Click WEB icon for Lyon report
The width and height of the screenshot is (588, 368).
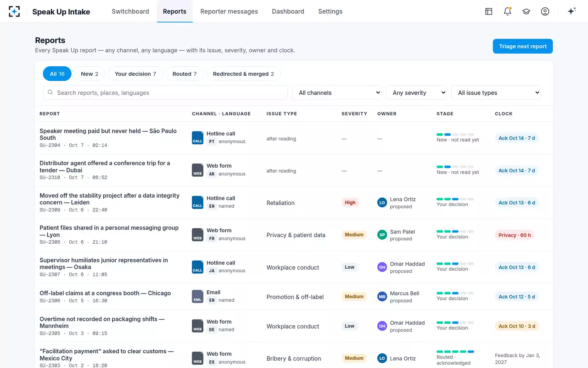[198, 235]
